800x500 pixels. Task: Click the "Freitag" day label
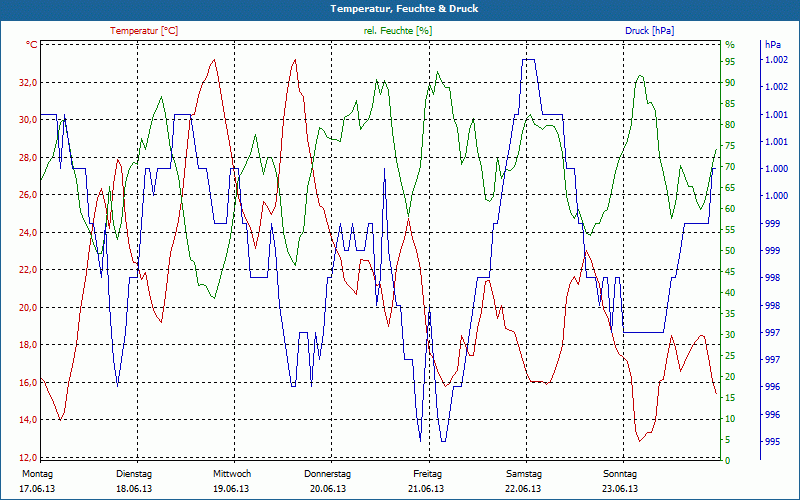[x=428, y=474]
